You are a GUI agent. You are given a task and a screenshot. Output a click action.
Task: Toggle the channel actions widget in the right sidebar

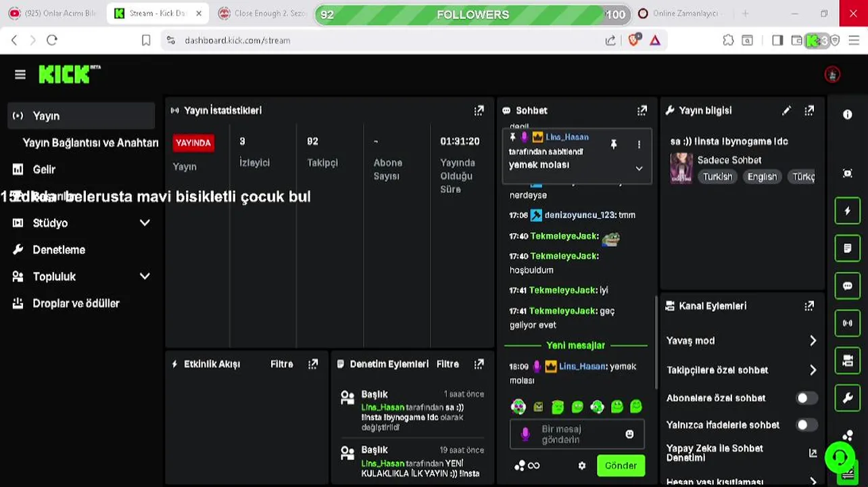click(x=847, y=361)
